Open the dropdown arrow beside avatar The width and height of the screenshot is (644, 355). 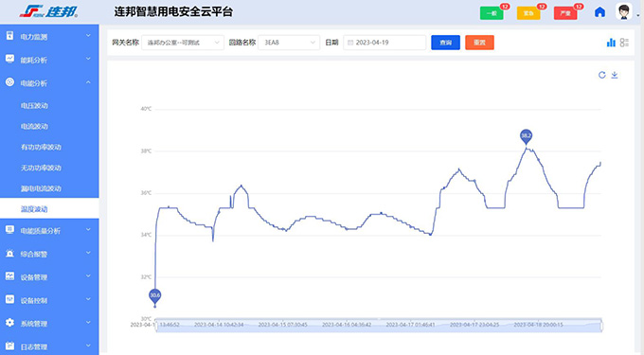point(637,15)
